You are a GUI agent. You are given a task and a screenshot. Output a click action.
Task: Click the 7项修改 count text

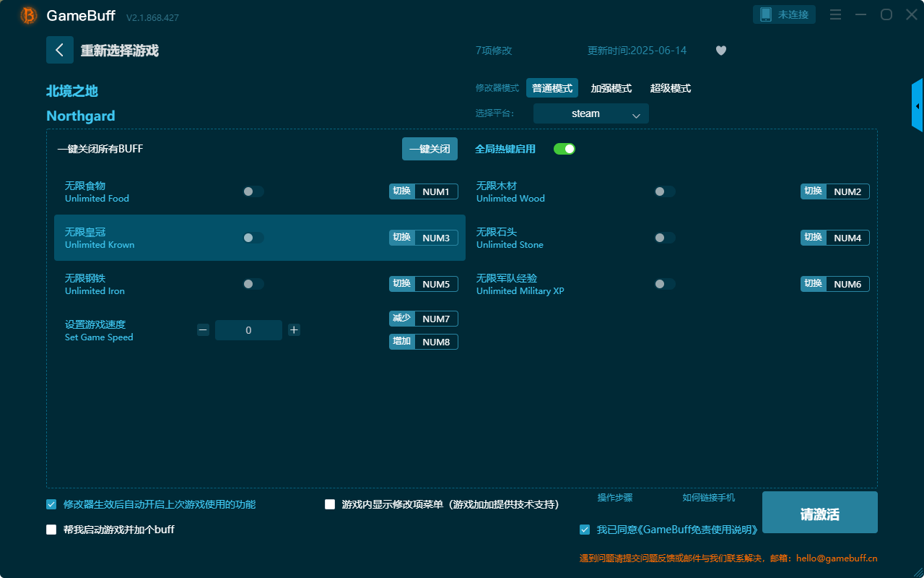(x=494, y=51)
